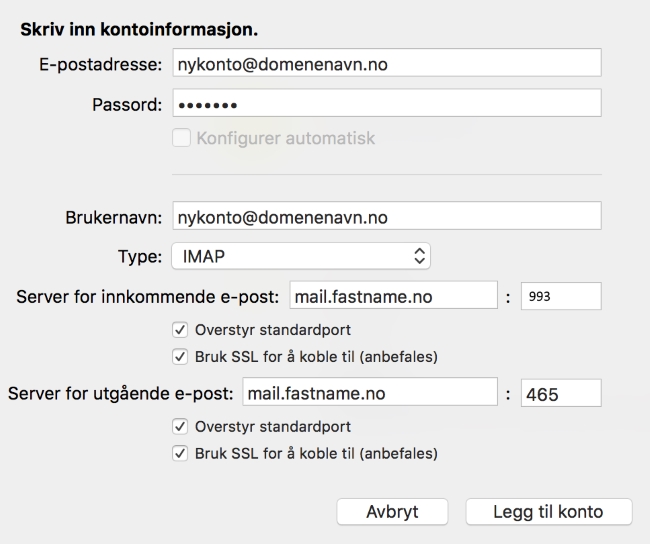Edit the incoming mail server field
The width and height of the screenshot is (650, 544).
[x=393, y=295]
